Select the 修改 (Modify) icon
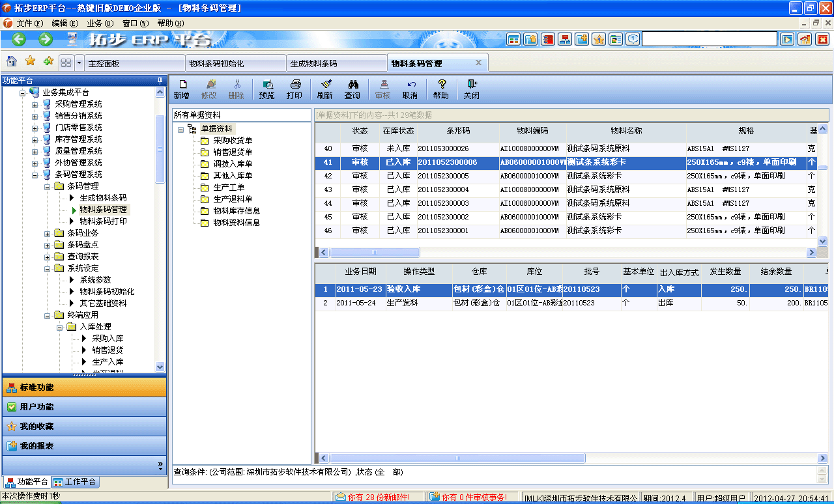 click(210, 89)
